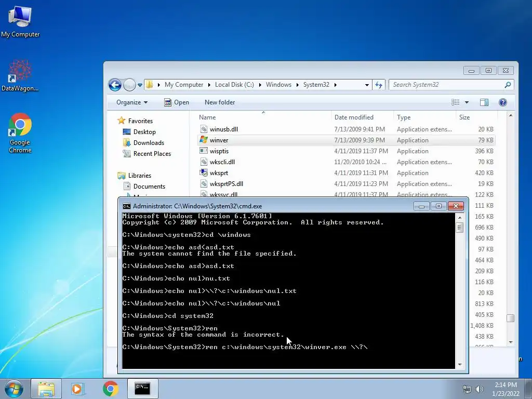
Task: Open Windows Explorer from the taskbar
Action: pyautogui.click(x=46, y=389)
